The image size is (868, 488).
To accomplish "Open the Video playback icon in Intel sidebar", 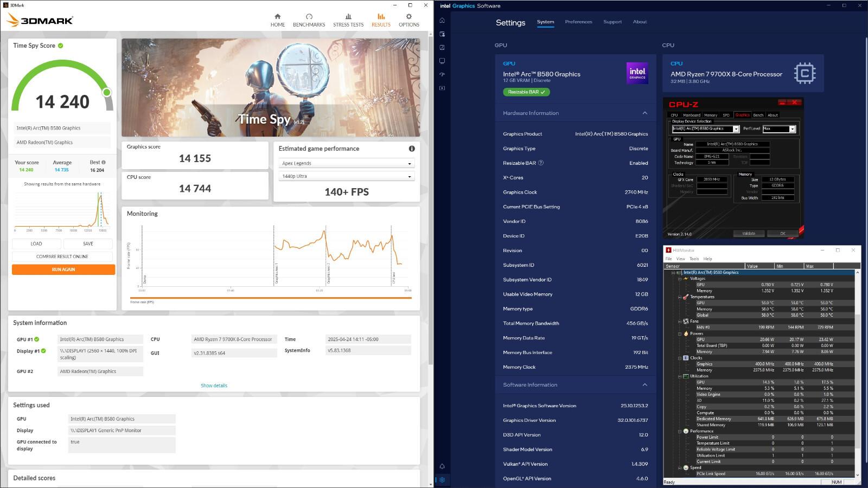I will tap(442, 88).
